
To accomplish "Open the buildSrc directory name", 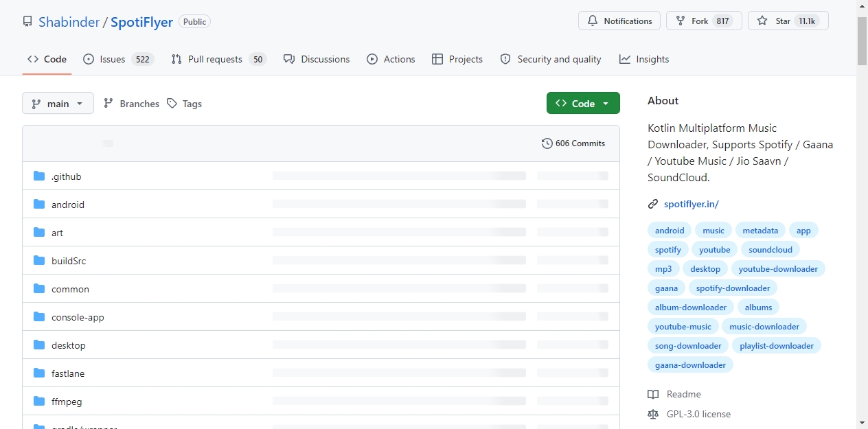I will coord(69,261).
